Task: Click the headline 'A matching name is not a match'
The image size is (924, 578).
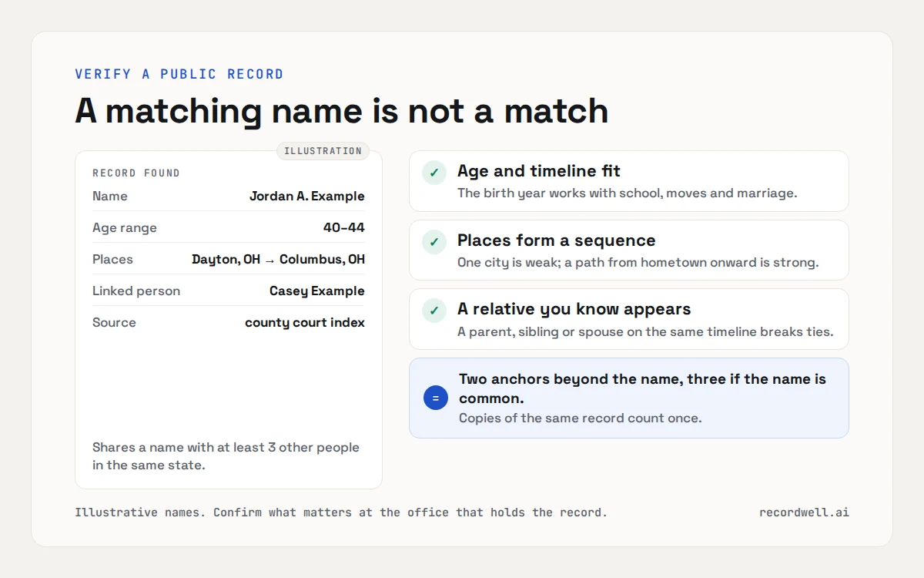Action: click(342, 111)
